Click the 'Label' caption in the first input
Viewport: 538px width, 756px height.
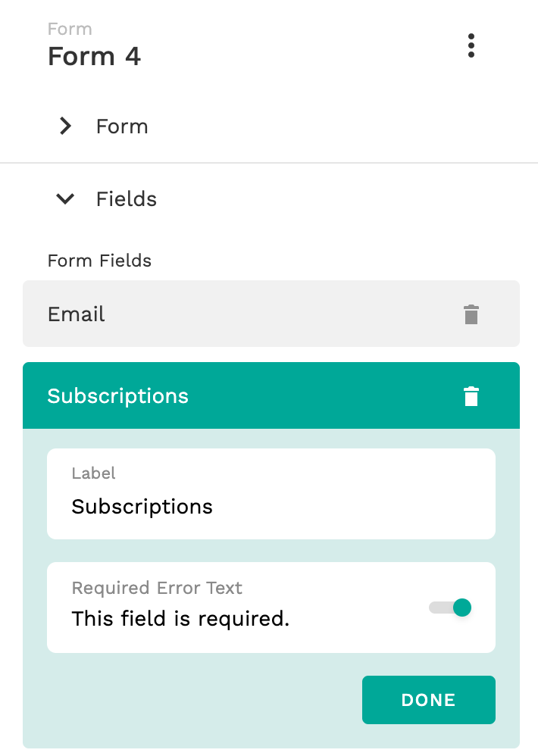click(93, 473)
